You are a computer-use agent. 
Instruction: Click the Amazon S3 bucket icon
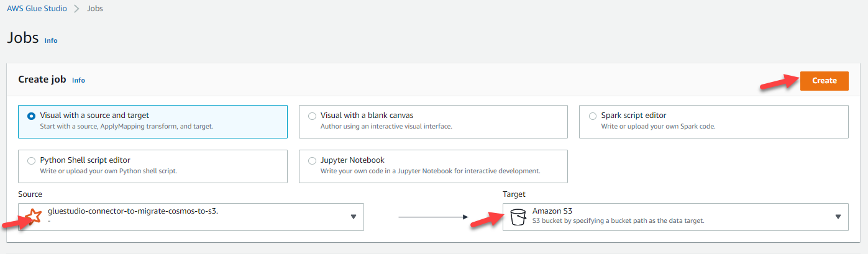tap(518, 217)
